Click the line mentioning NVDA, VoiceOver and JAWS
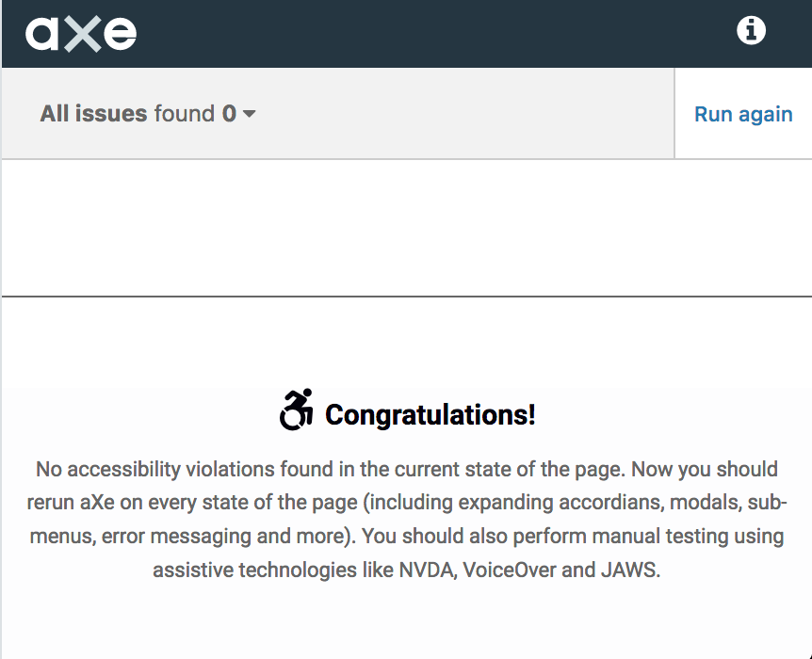This screenshot has width=812, height=659. [x=407, y=570]
